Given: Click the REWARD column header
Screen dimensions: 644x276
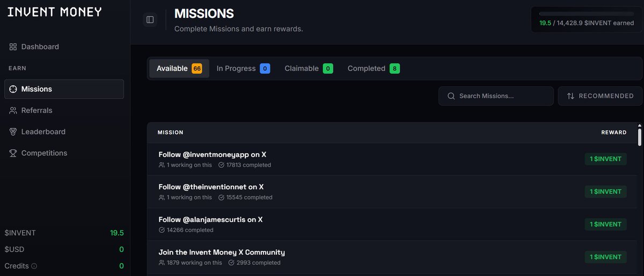Looking at the screenshot, I should 614,133.
